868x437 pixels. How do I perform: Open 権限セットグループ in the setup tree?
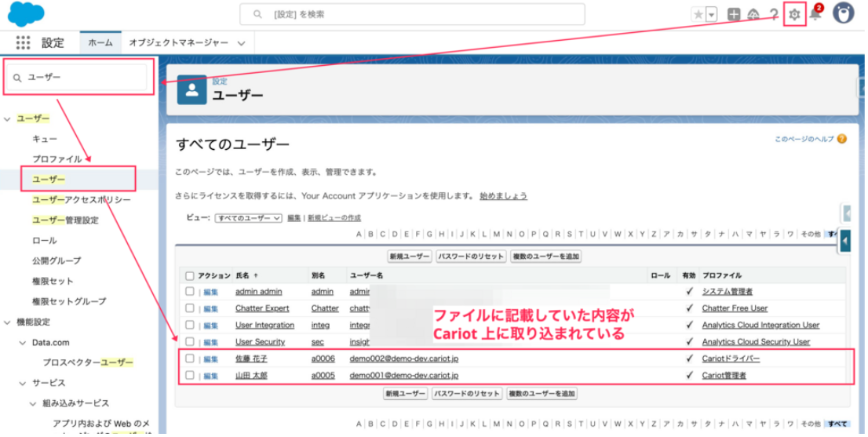(69, 301)
